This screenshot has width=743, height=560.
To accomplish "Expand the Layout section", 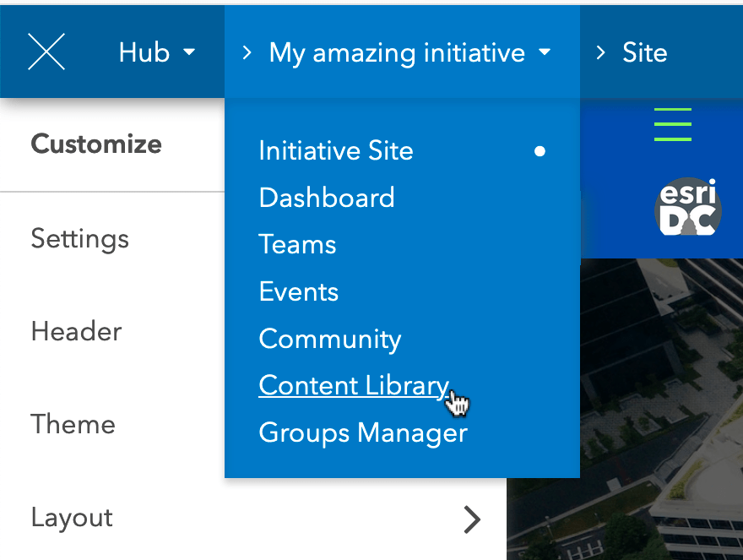I will coord(71,518).
